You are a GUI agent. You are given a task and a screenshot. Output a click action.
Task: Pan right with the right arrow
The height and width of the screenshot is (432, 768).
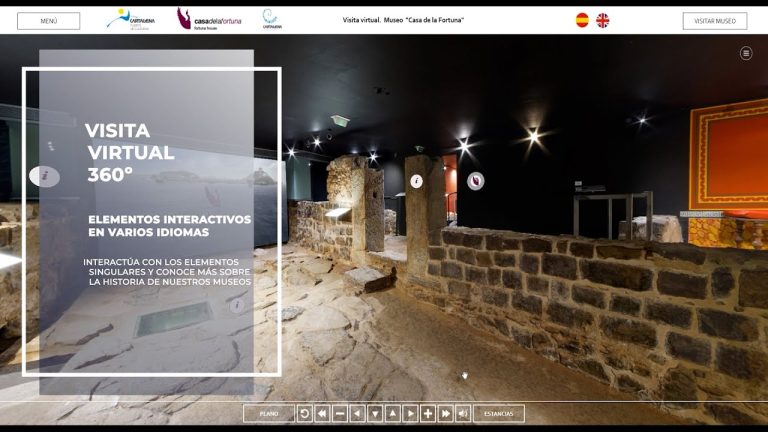410,414
